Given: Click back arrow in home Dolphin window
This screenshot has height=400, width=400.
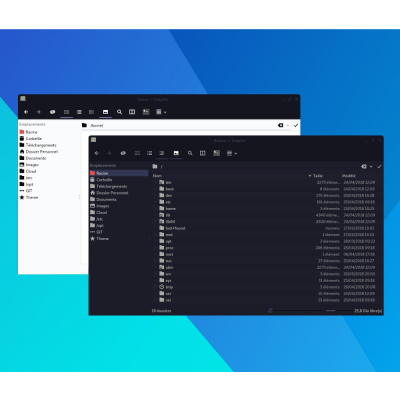Looking at the screenshot, I should point(26,112).
